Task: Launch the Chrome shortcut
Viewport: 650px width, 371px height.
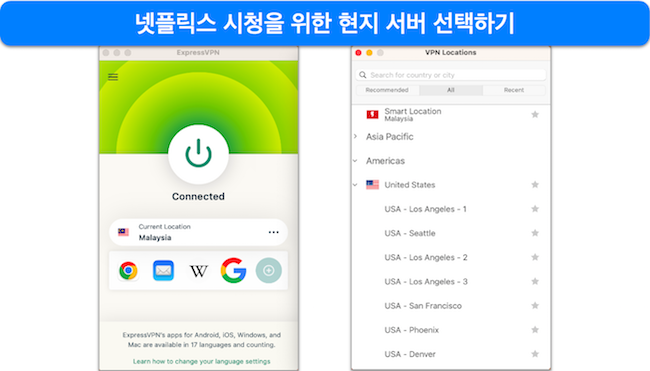Action: pyautogui.click(x=128, y=271)
